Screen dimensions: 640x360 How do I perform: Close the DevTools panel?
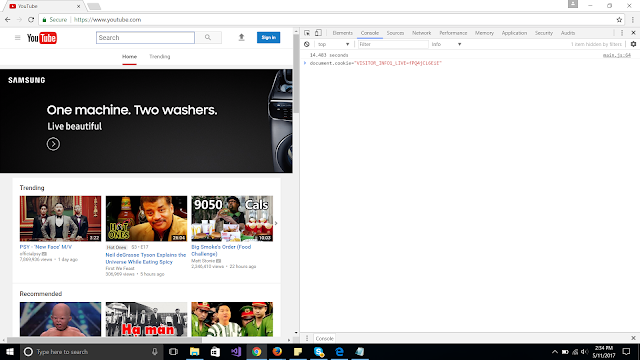633,33
